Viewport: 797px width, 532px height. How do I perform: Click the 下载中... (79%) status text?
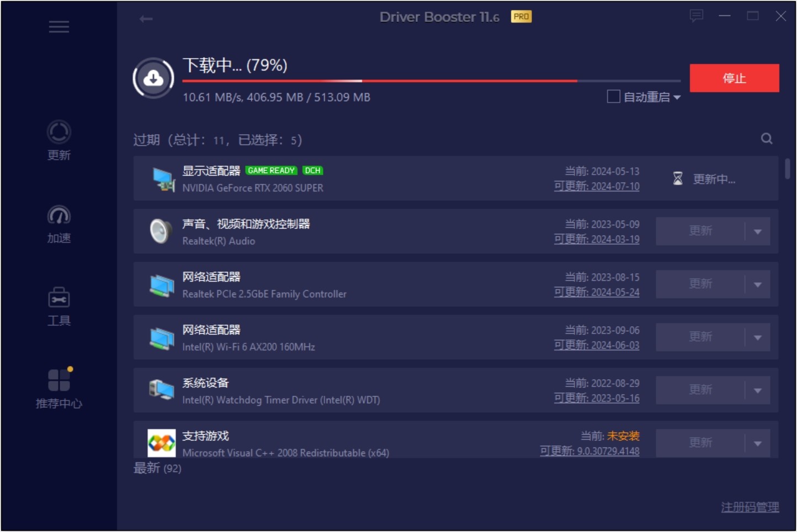235,65
